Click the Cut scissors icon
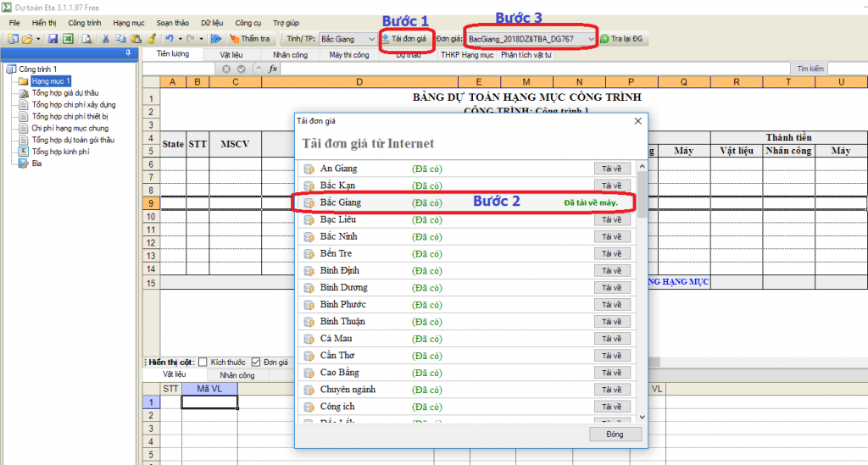The height and width of the screenshot is (465, 868). 106,39
